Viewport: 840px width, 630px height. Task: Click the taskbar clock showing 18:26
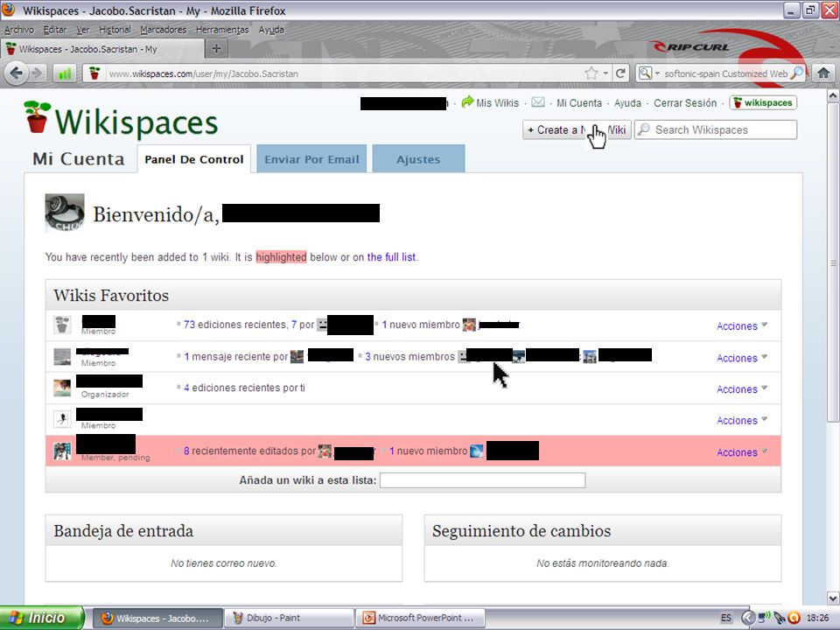point(817,618)
